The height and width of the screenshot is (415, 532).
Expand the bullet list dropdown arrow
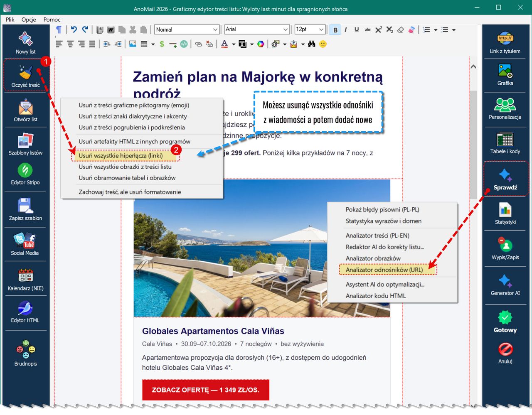tap(454, 30)
